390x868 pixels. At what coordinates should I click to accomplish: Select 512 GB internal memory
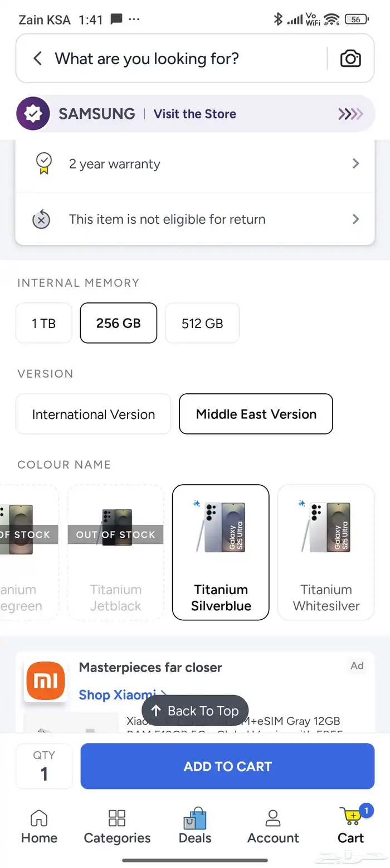point(202,323)
